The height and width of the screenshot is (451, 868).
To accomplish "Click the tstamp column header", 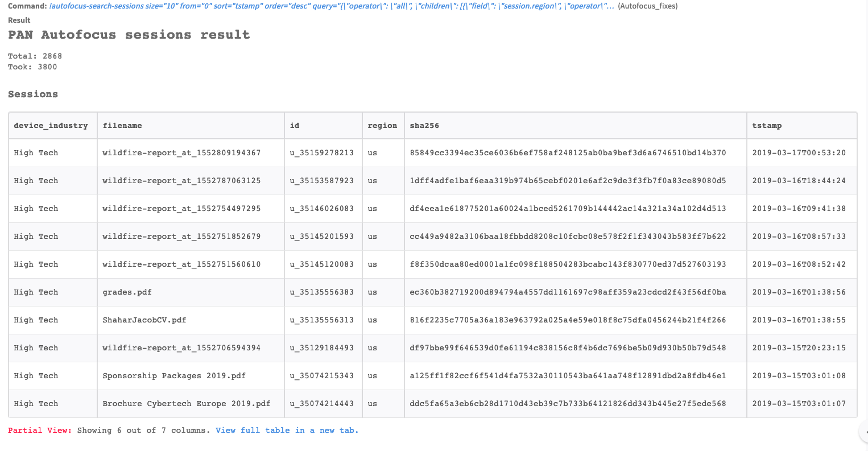I will pos(767,126).
